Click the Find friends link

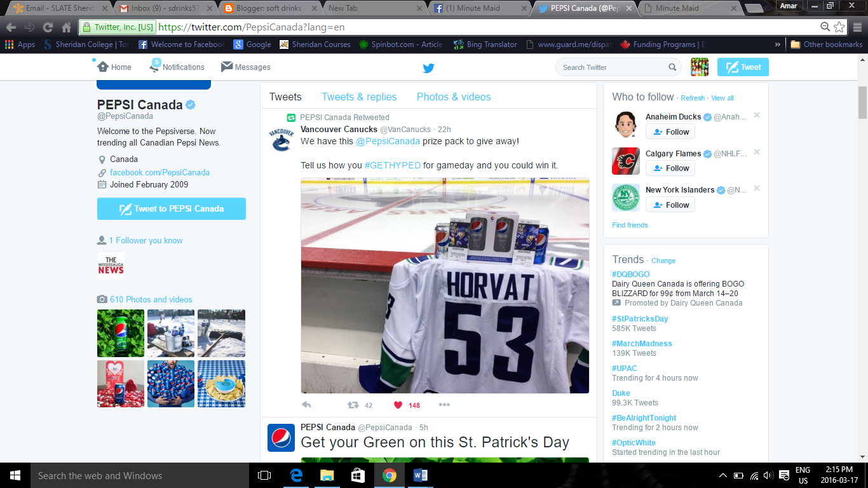(x=630, y=225)
